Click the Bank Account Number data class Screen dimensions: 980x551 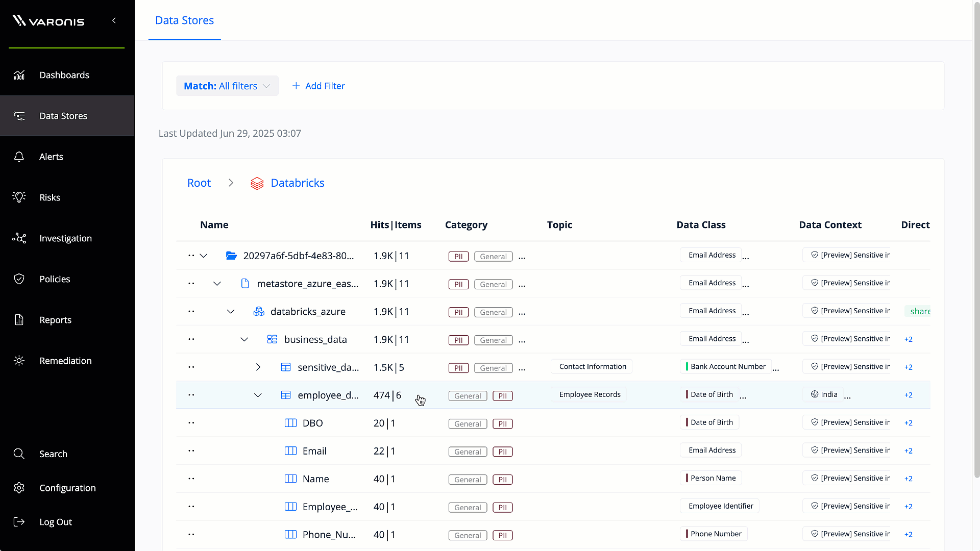[726, 366]
